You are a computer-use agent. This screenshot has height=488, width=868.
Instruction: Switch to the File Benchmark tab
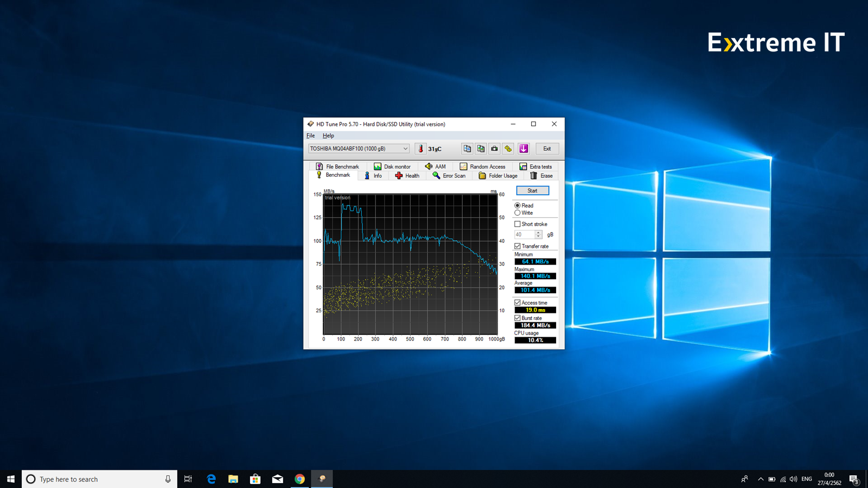tap(337, 166)
